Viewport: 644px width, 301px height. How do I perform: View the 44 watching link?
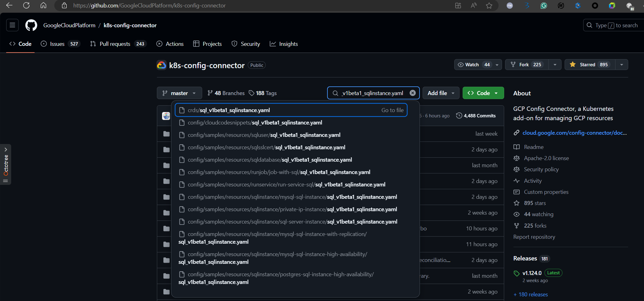pyautogui.click(x=533, y=214)
